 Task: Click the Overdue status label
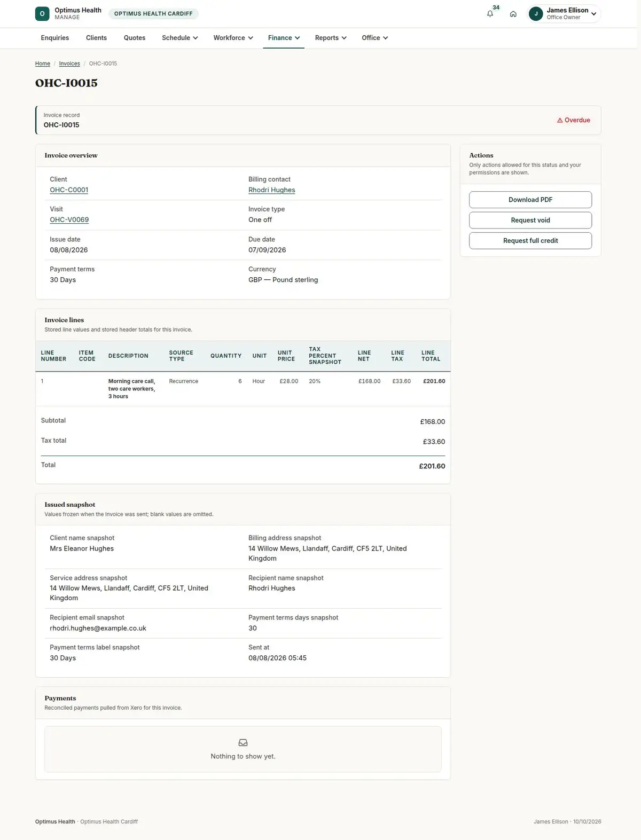click(x=574, y=121)
